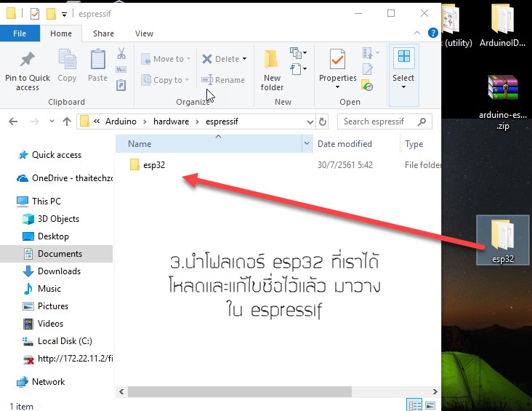532x411 pixels.
Task: Click the Rename button
Action: 223,80
